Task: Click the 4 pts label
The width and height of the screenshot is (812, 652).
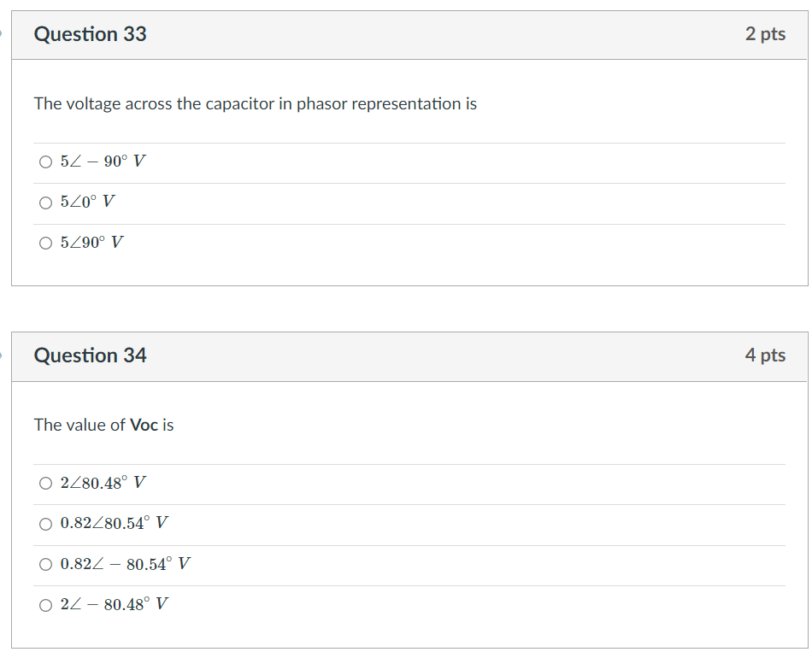Action: (765, 355)
